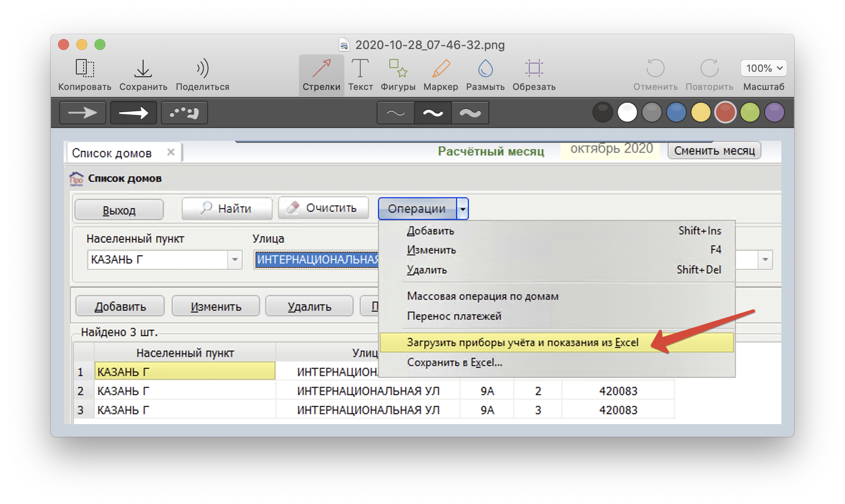Pick the blue color swatch

[676, 113]
